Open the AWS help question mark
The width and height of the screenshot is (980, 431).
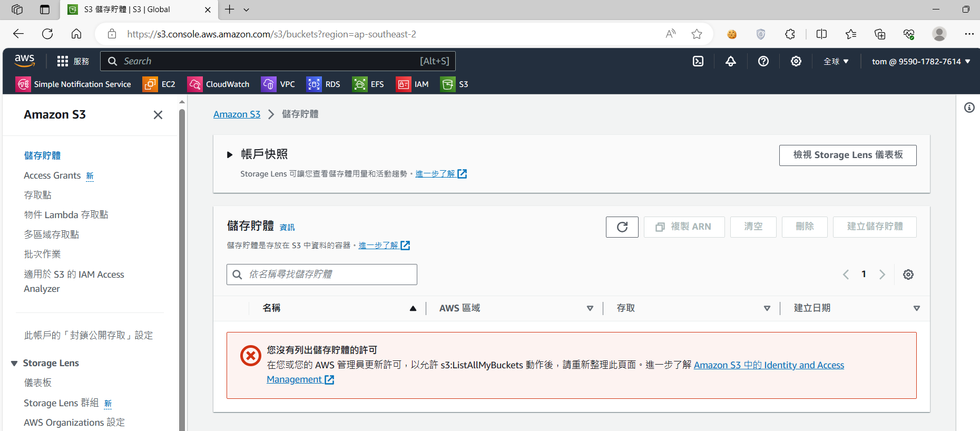(763, 61)
